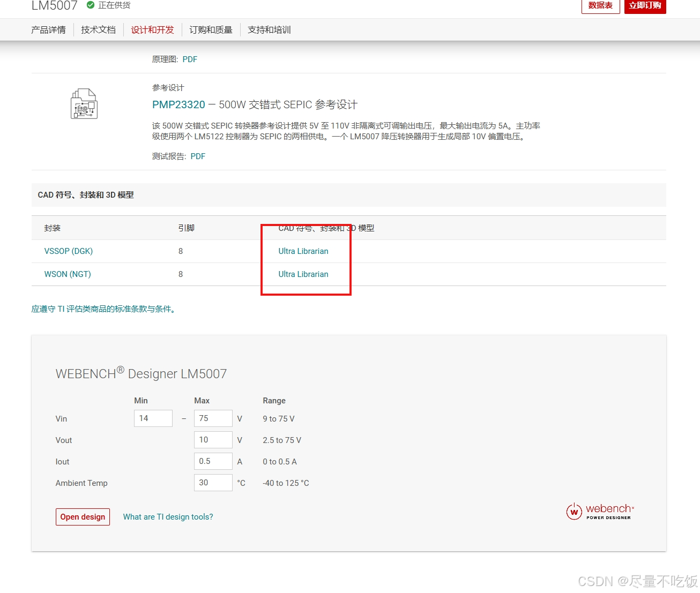Click the '-40 to 125 °C' range text
This screenshot has width=700, height=593.
[x=286, y=483]
